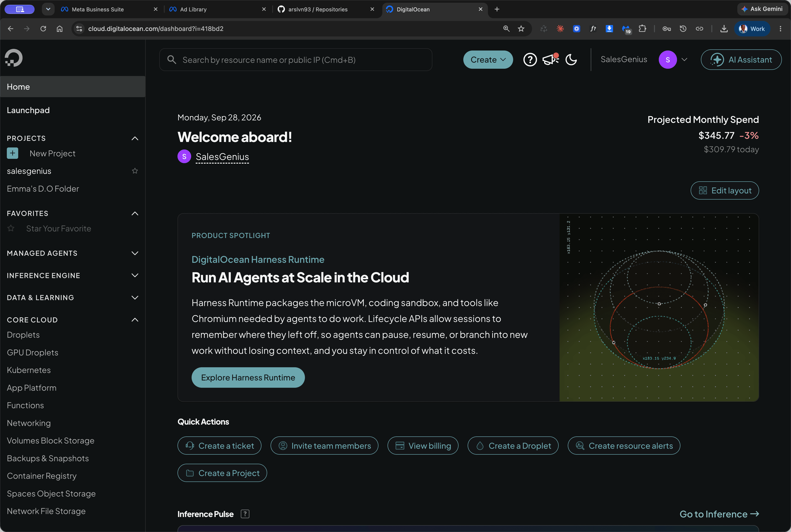Open the Work profile menu
This screenshot has width=791, height=532.
tap(752, 29)
